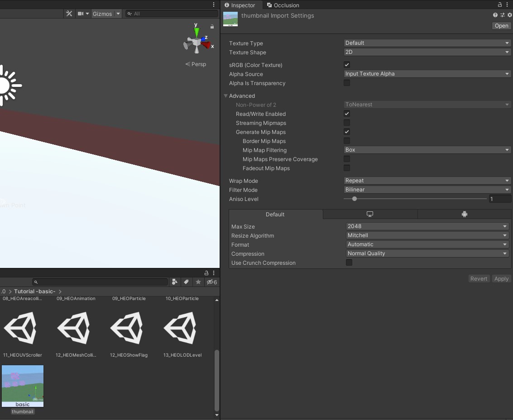
Task: Click the hidden packages eye icon showing 6
Action: [x=211, y=282]
